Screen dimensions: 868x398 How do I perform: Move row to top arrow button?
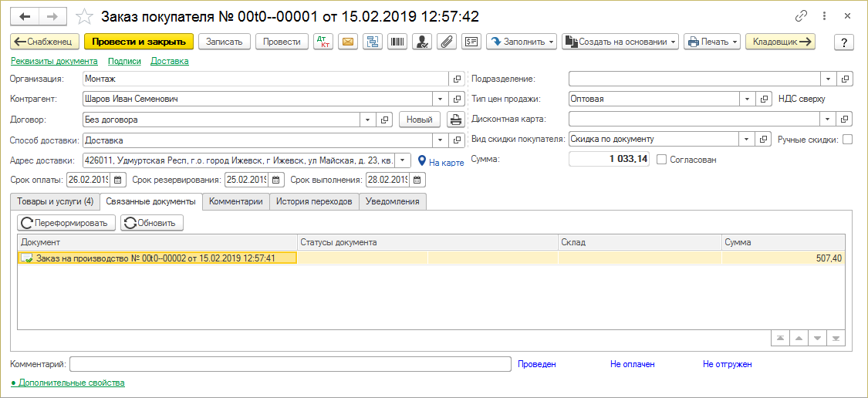(x=779, y=338)
